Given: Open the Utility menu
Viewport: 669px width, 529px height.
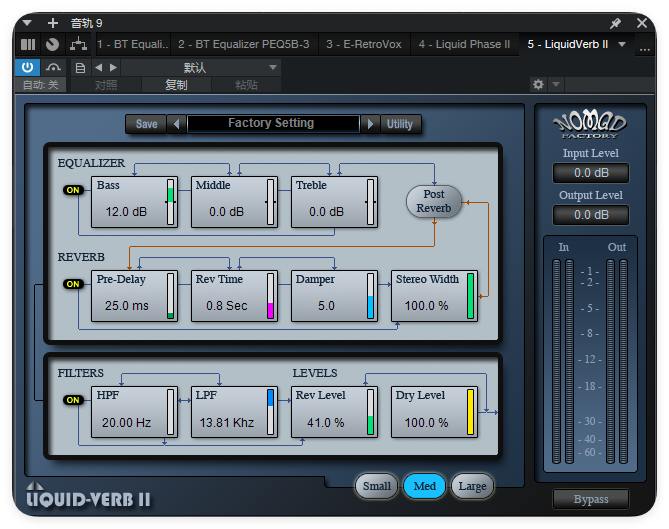Looking at the screenshot, I should click(x=400, y=124).
